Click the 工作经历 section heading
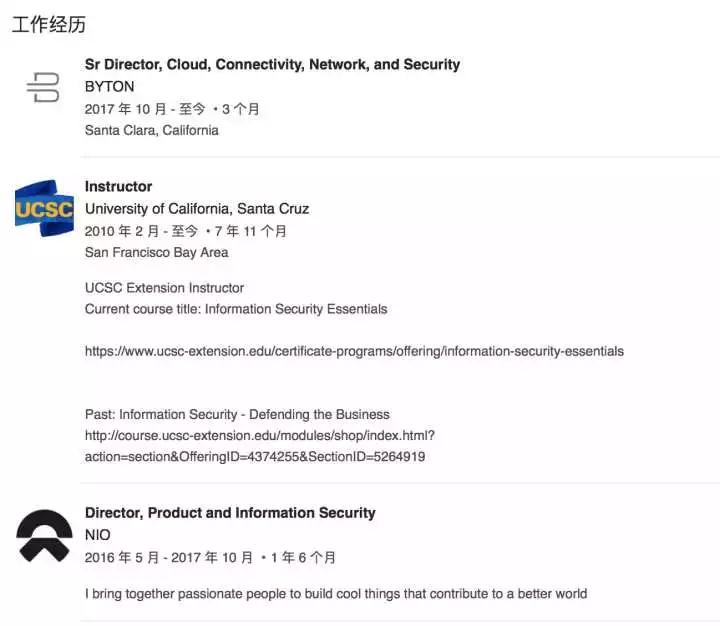 pyautogui.click(x=49, y=24)
